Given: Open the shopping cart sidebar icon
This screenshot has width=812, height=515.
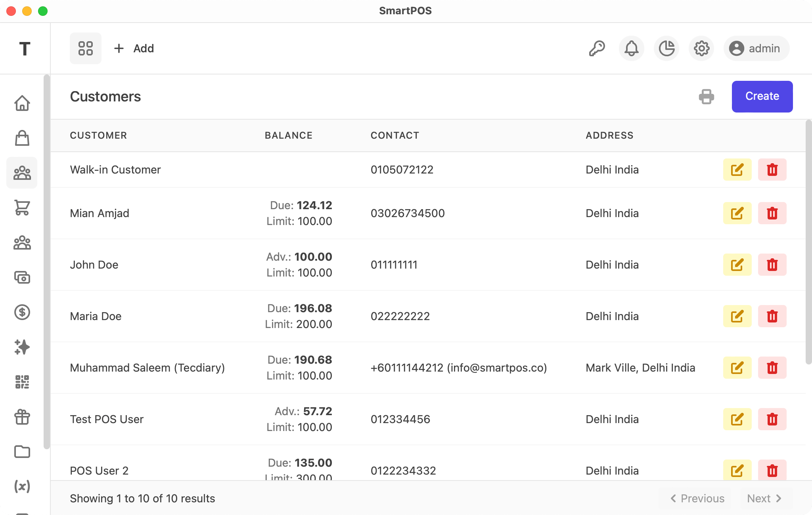Looking at the screenshot, I should pyautogui.click(x=22, y=208).
